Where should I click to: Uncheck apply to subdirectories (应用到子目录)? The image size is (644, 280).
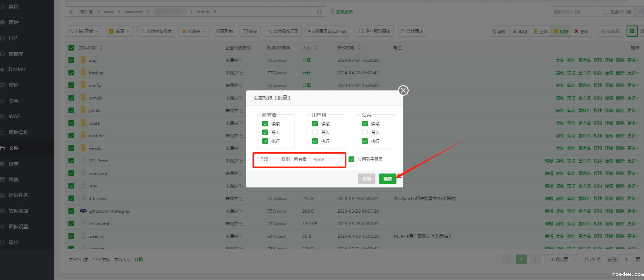(351, 159)
